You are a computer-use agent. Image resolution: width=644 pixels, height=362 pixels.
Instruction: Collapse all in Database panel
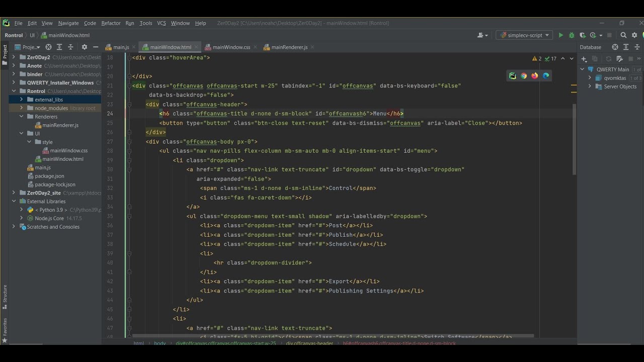coord(637,47)
